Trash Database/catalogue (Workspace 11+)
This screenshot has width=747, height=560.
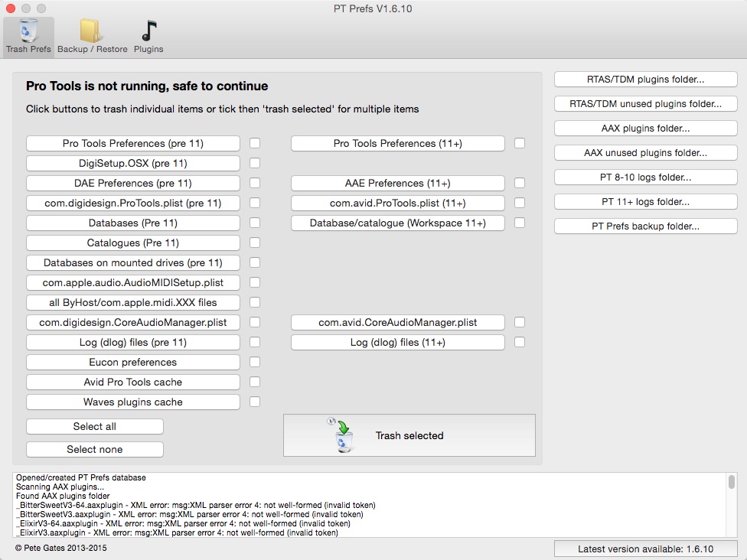(398, 223)
